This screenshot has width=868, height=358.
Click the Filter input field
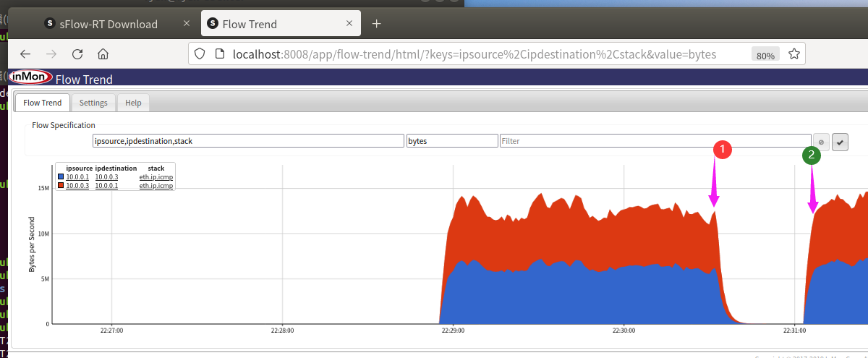click(x=655, y=141)
